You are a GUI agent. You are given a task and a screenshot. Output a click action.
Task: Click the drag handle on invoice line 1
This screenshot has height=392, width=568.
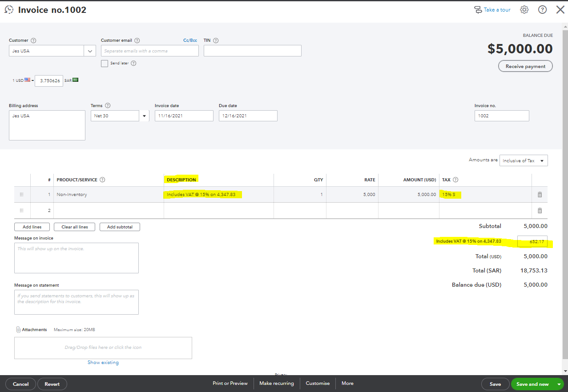tap(21, 194)
